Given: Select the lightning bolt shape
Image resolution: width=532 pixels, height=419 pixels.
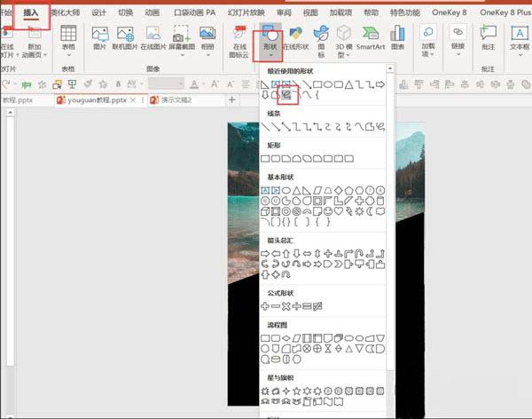Looking at the screenshot, I should tap(348, 211).
